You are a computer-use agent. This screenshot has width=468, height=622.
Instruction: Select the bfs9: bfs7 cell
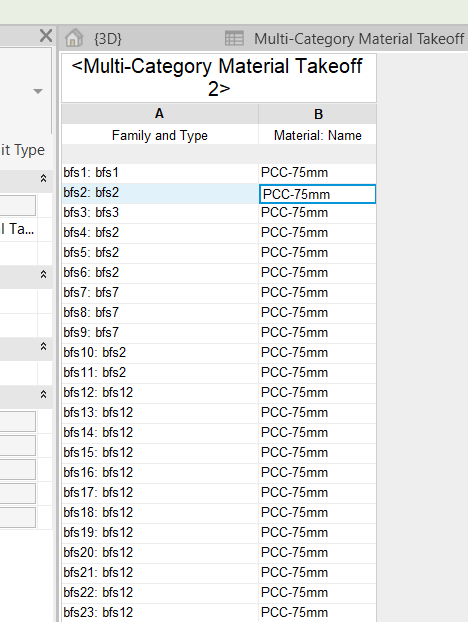[x=160, y=333]
